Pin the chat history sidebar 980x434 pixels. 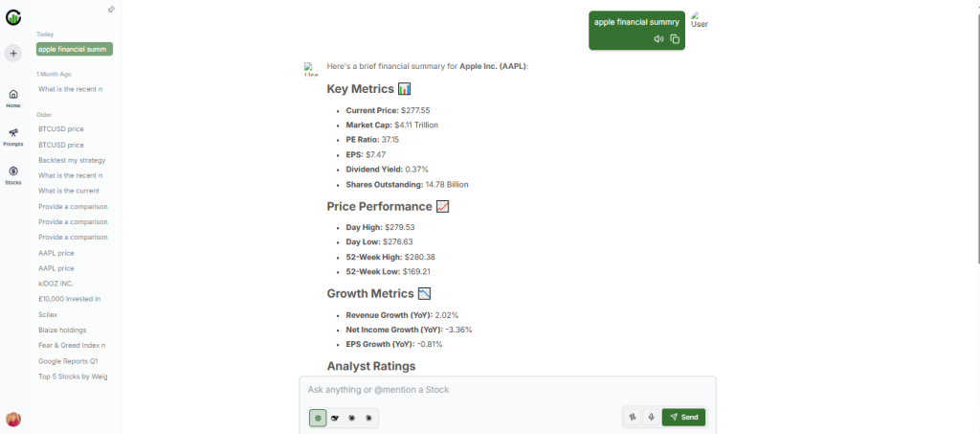(111, 9)
